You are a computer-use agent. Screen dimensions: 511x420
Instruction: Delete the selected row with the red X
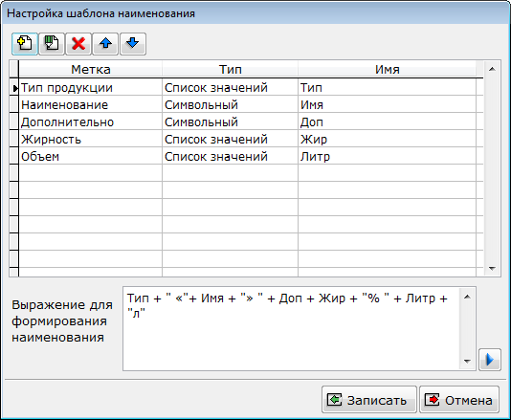(78, 44)
